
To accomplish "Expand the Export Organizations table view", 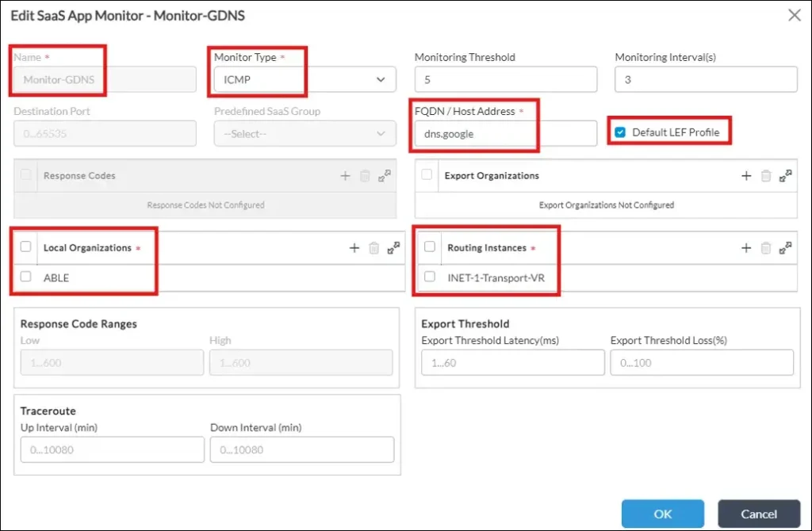I will [785, 176].
